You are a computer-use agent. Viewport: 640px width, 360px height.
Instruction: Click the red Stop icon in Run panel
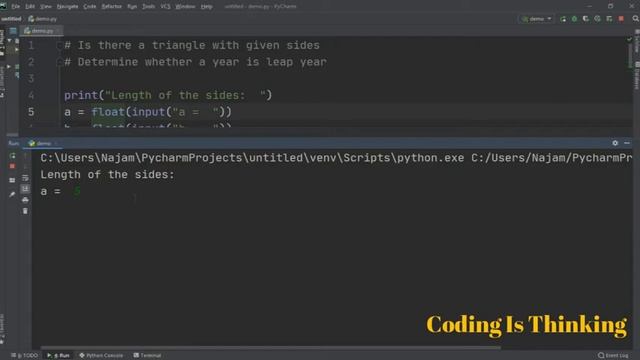12,166
